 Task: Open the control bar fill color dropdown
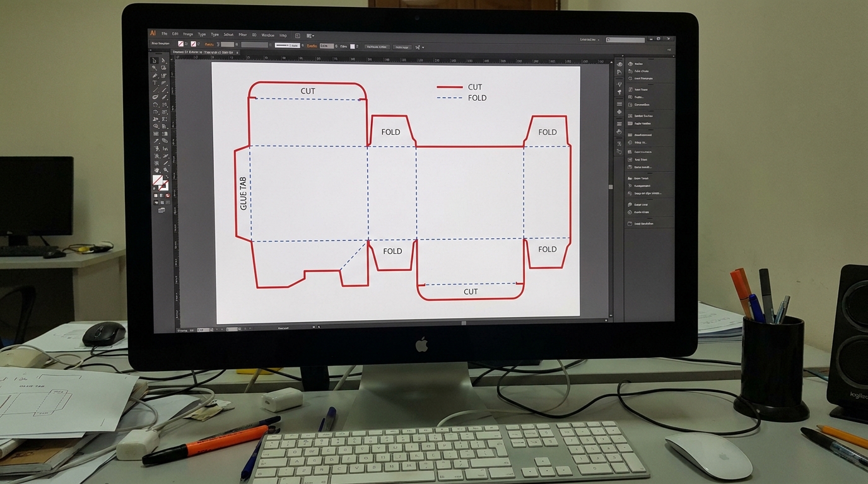[186, 44]
